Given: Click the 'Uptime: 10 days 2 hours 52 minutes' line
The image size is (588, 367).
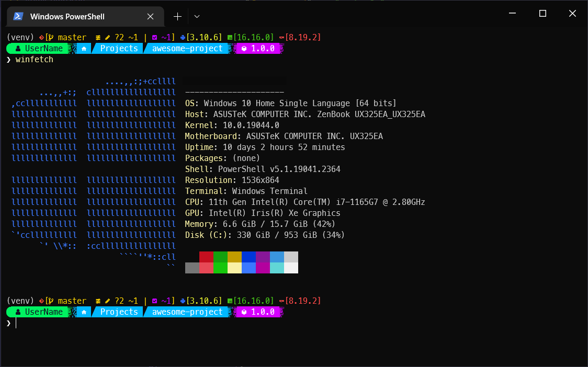Looking at the screenshot, I should pos(265,147).
